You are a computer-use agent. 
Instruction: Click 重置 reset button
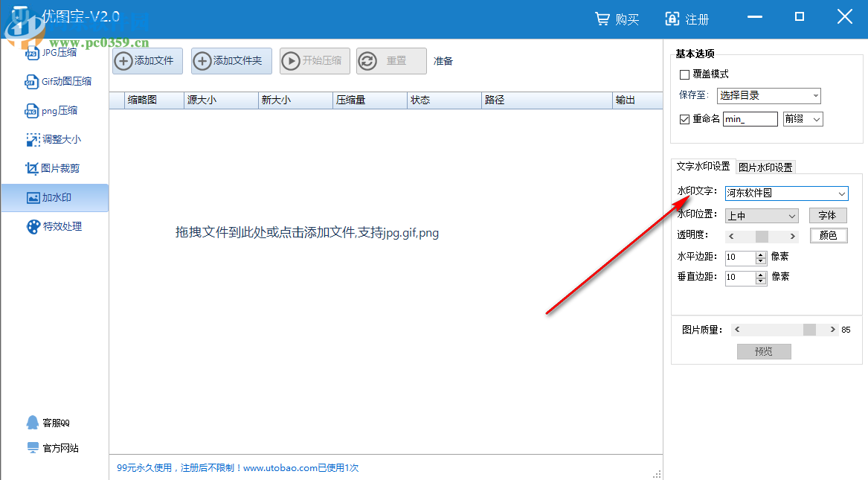click(391, 61)
